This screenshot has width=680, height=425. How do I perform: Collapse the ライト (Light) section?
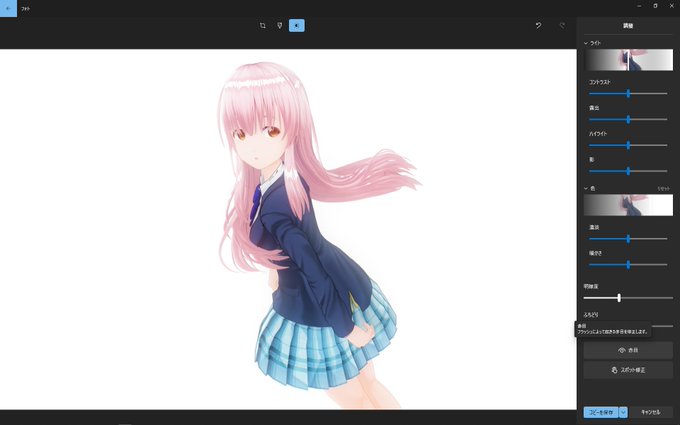click(586, 43)
